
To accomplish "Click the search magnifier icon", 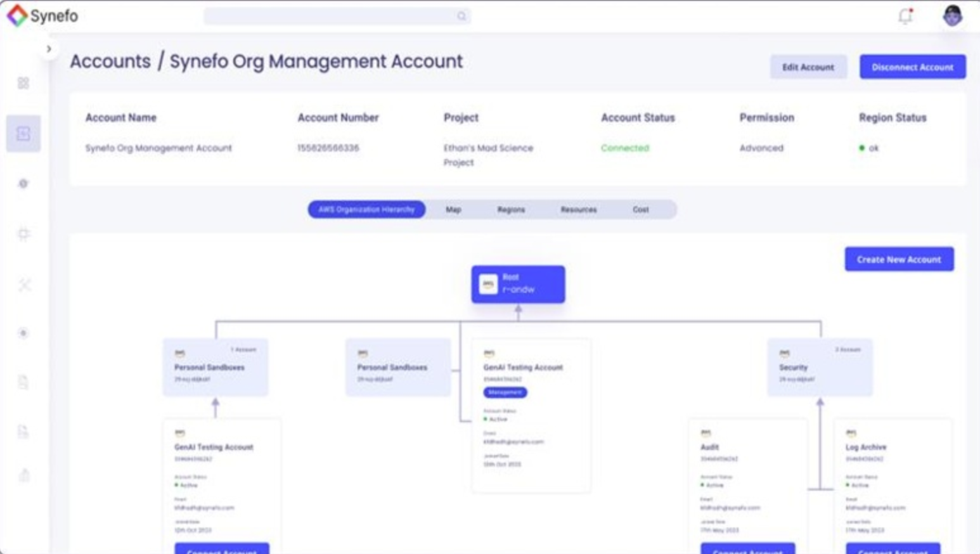I will point(461,16).
